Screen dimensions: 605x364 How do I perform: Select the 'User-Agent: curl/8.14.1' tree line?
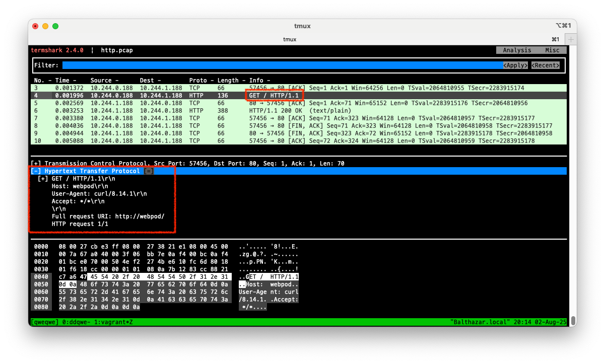(x=99, y=194)
